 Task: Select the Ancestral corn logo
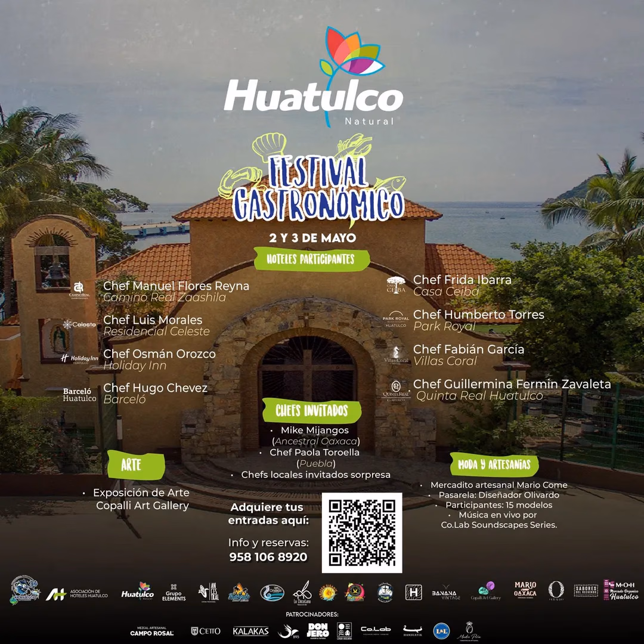point(208,592)
